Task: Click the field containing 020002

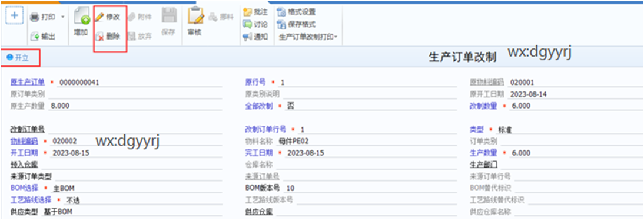Action: (137, 142)
